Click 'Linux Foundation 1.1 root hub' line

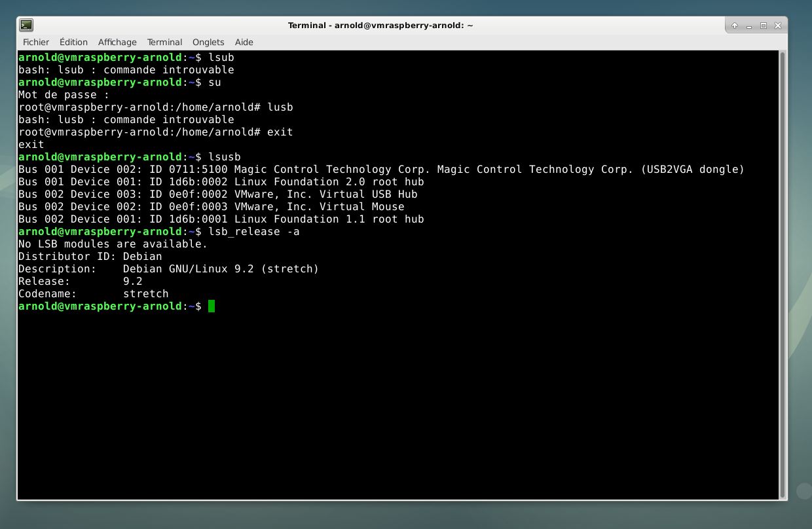click(221, 219)
